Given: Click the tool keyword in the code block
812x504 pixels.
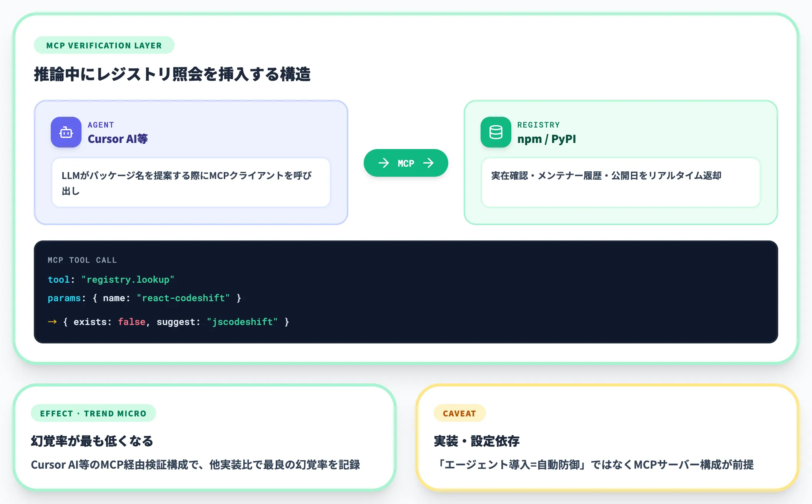Looking at the screenshot, I should coord(59,280).
